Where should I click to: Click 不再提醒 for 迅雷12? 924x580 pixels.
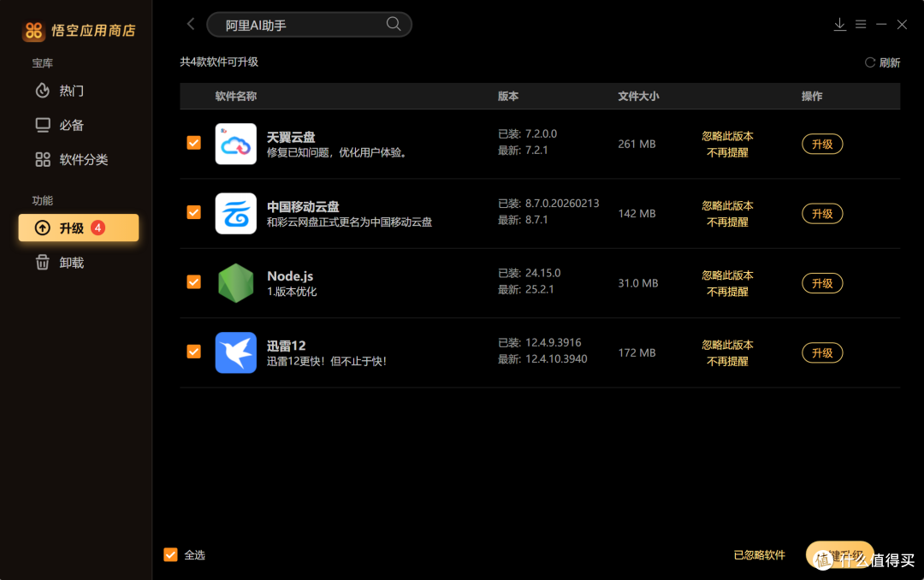727,361
